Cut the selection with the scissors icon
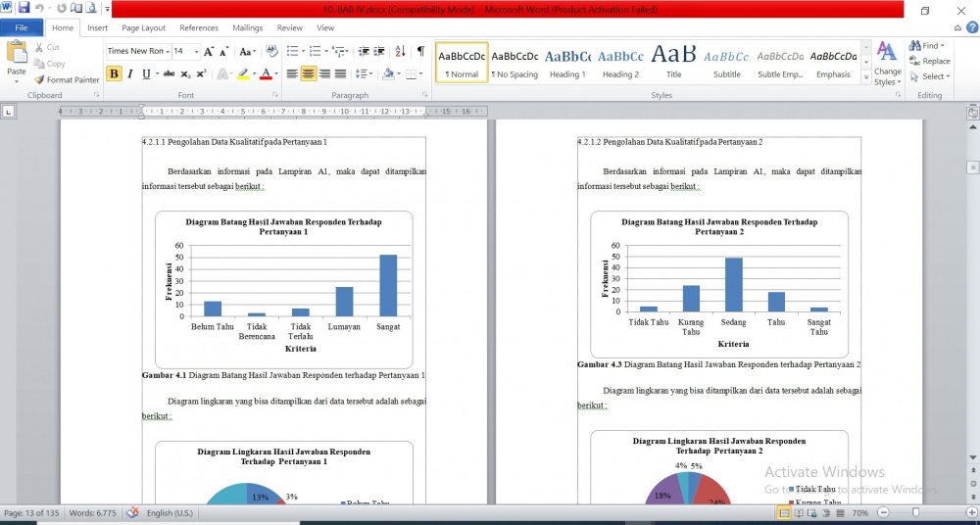Screen dimensions: 980x525 click(x=39, y=47)
